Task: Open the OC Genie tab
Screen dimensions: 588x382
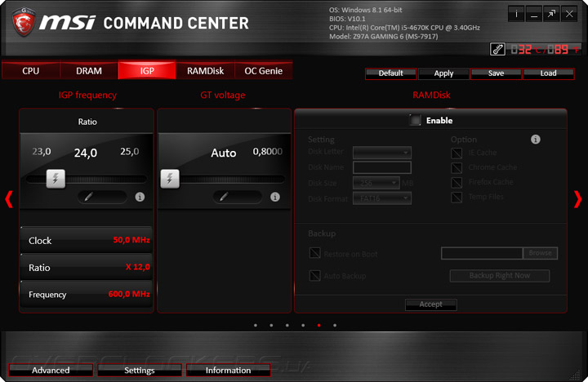Action: [263, 70]
